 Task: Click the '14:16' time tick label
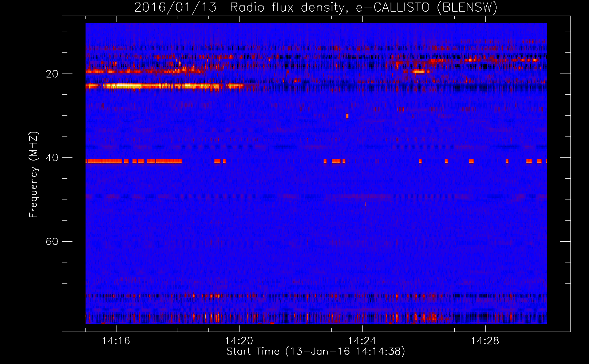(x=116, y=341)
